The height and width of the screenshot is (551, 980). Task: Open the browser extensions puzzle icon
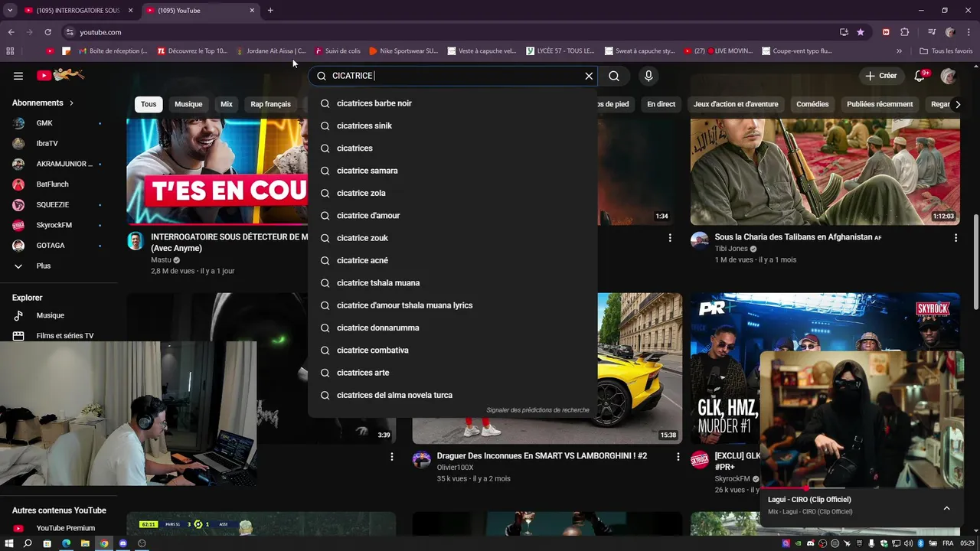click(904, 32)
